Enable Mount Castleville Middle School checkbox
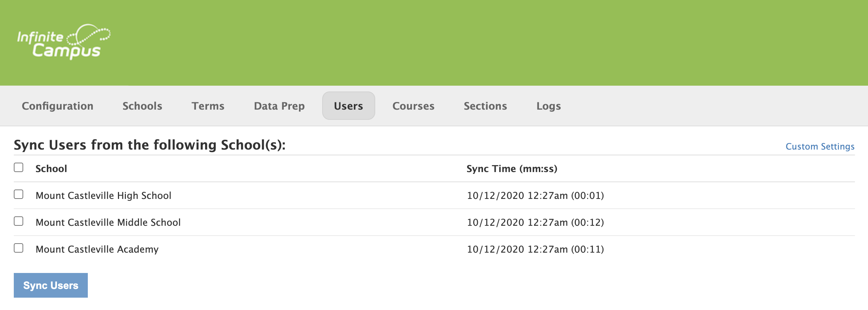 [19, 221]
